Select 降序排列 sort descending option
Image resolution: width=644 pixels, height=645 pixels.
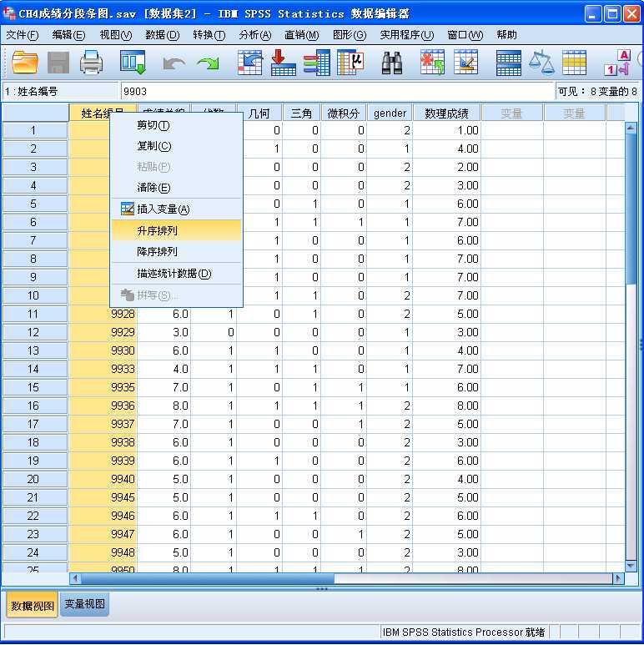point(176,251)
